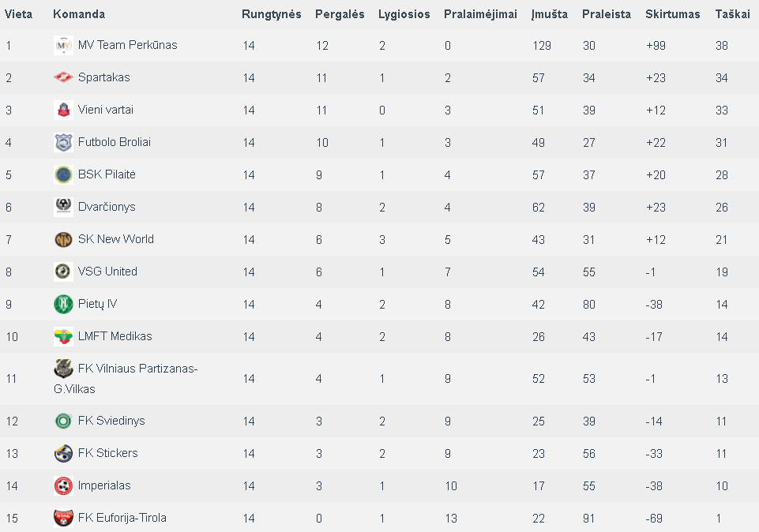Open the Vieni vartai team crest

(63, 110)
